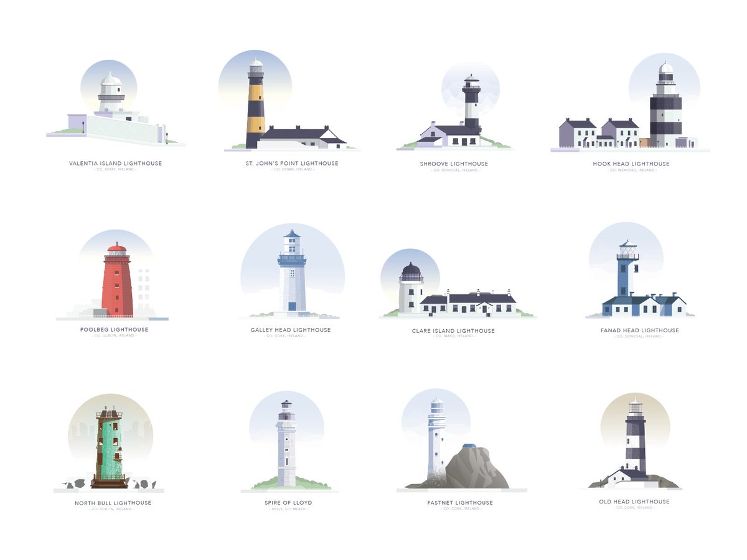Select the Fastnet lighthouse with rock illustration
This screenshot has height=560, width=747.
[x=462, y=441]
